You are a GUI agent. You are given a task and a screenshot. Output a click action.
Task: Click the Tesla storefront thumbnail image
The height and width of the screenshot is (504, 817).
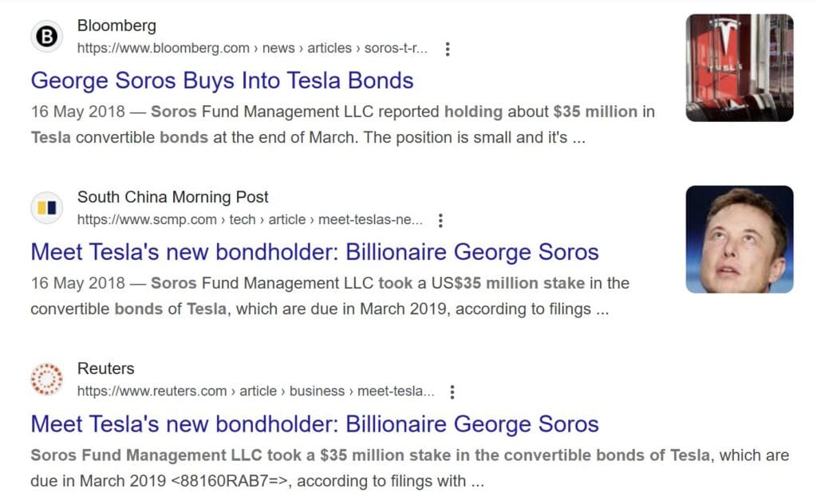[740, 68]
